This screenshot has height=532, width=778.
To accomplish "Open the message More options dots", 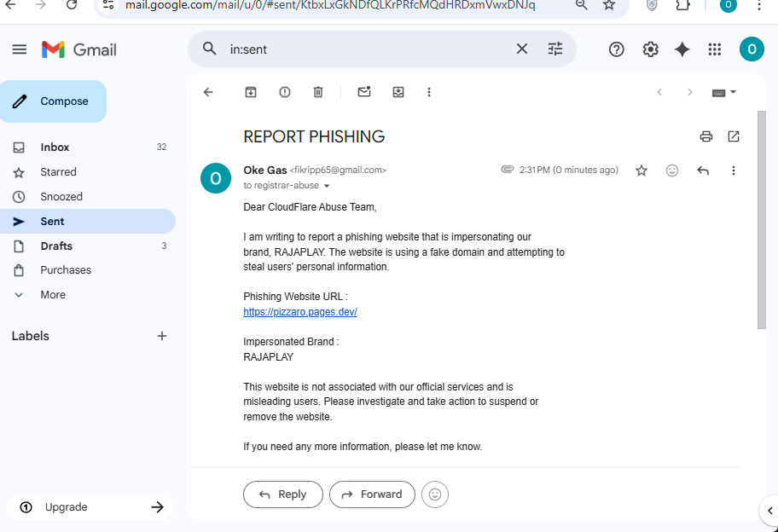I will point(734,171).
